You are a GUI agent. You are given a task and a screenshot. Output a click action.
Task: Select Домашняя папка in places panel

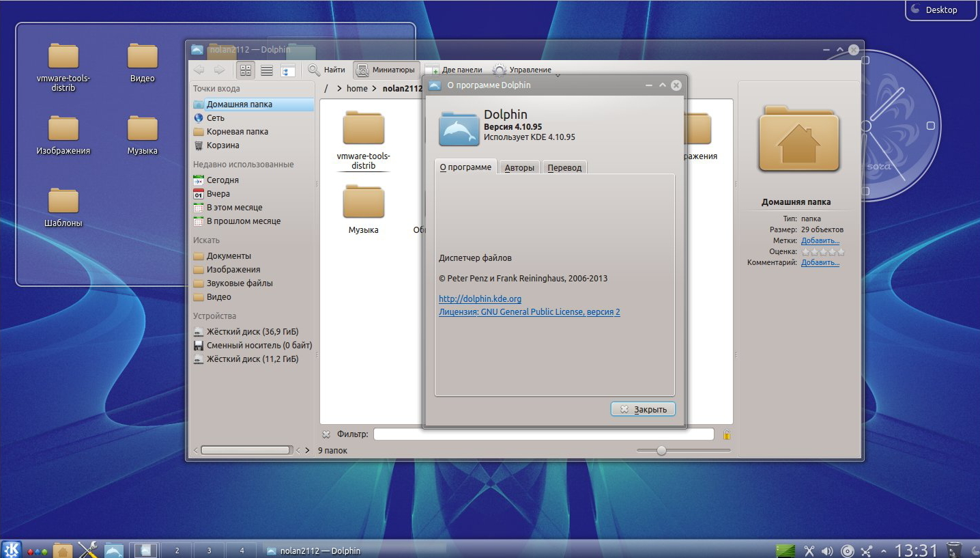(x=253, y=104)
